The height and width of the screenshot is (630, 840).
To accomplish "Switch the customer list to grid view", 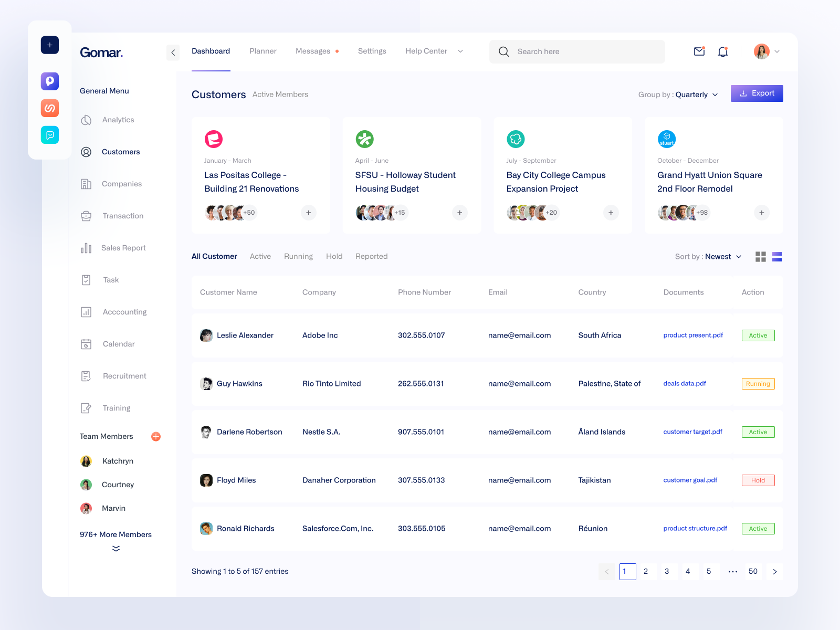I will point(760,257).
